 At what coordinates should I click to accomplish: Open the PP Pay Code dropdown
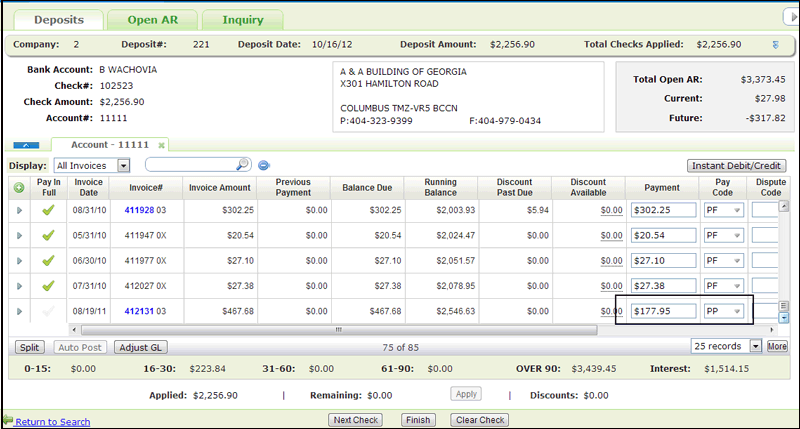(x=737, y=311)
